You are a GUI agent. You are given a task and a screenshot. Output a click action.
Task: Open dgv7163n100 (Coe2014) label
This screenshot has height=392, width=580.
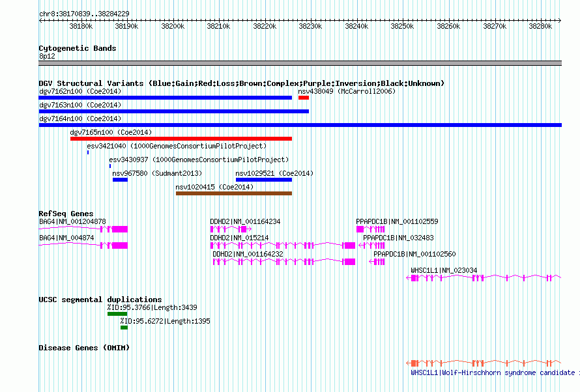(x=80, y=105)
